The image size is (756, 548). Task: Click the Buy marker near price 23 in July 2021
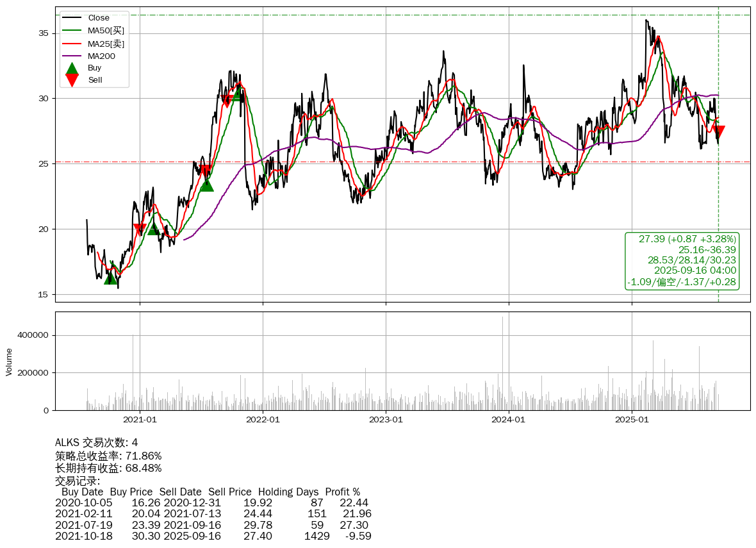tap(206, 185)
